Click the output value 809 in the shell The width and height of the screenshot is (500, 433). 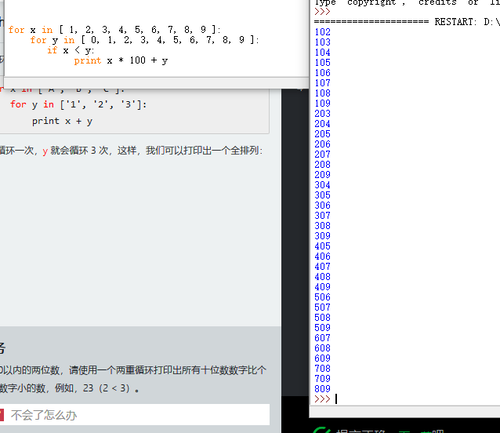(322, 389)
